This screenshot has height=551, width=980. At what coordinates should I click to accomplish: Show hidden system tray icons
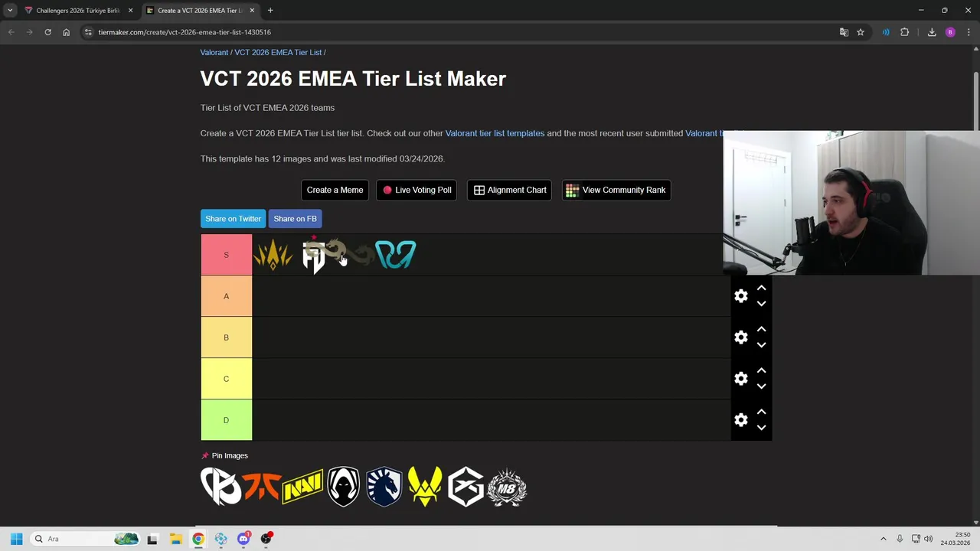click(883, 539)
